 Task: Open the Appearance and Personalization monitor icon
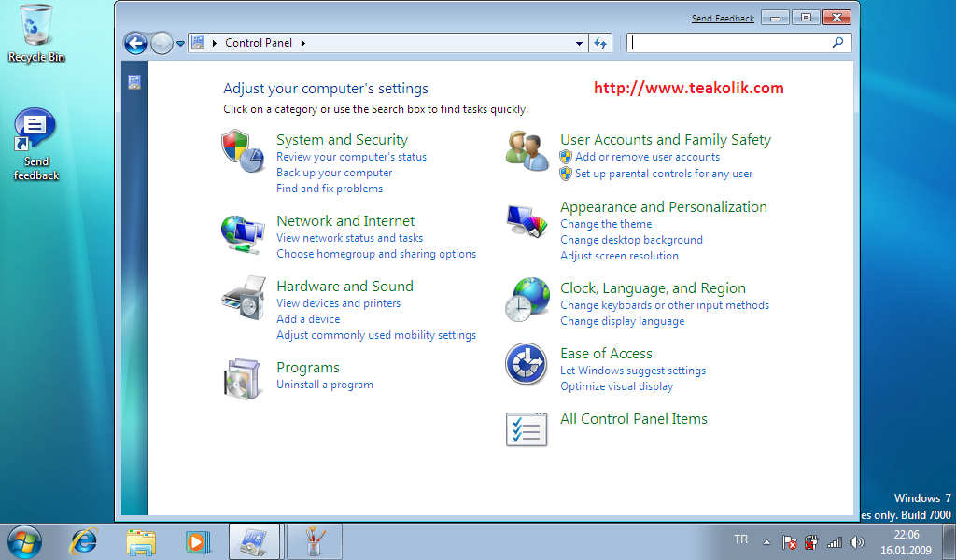(527, 221)
